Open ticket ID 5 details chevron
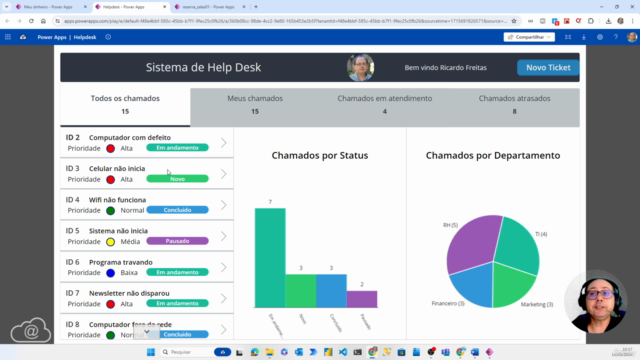The width and height of the screenshot is (640, 360). point(224,236)
